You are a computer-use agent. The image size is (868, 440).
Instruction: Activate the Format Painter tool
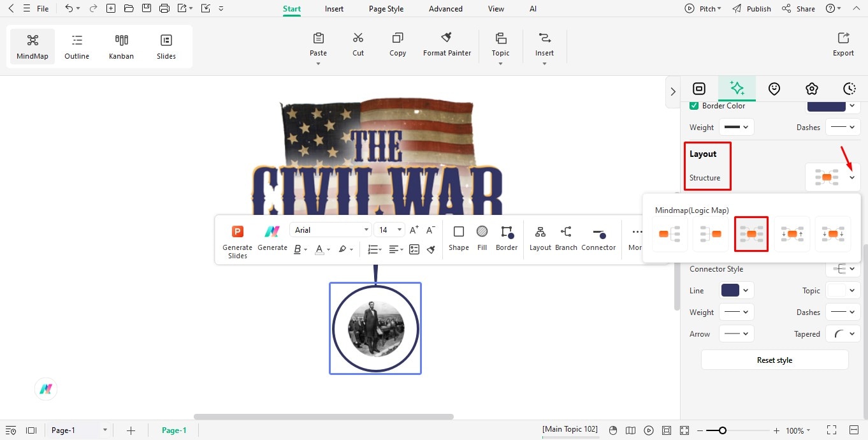pos(447,44)
